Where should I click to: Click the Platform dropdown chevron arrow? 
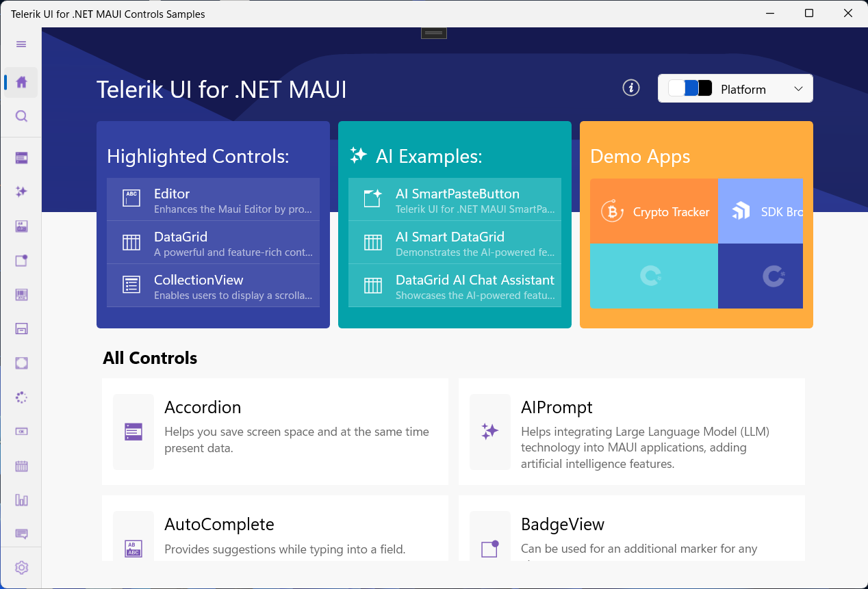798,89
